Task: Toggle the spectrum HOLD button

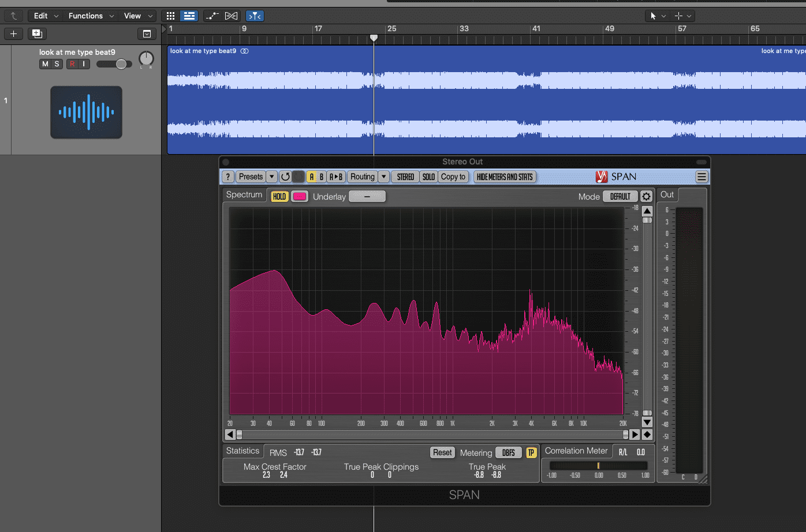Action: (x=279, y=196)
